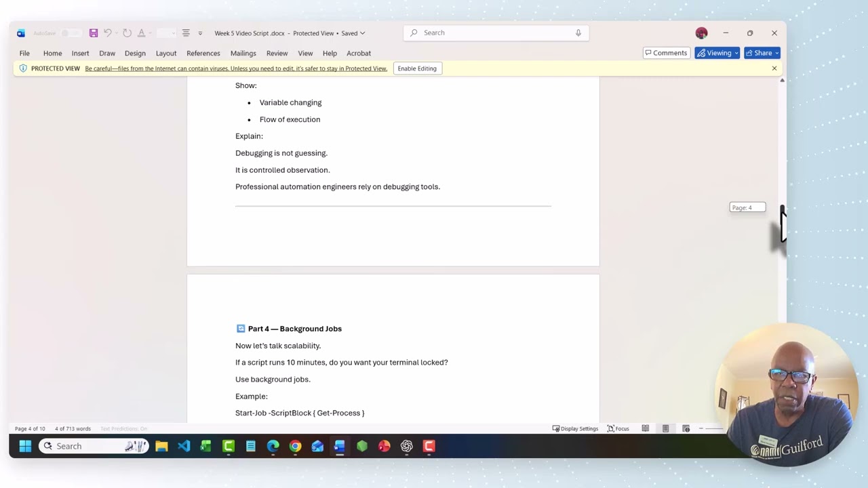Open the Comments pane button
The image size is (868, 488).
tap(666, 53)
